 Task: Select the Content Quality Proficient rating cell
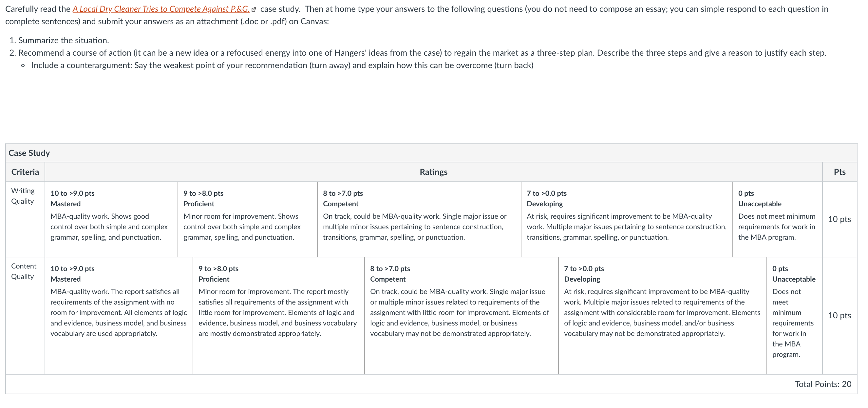(x=279, y=315)
